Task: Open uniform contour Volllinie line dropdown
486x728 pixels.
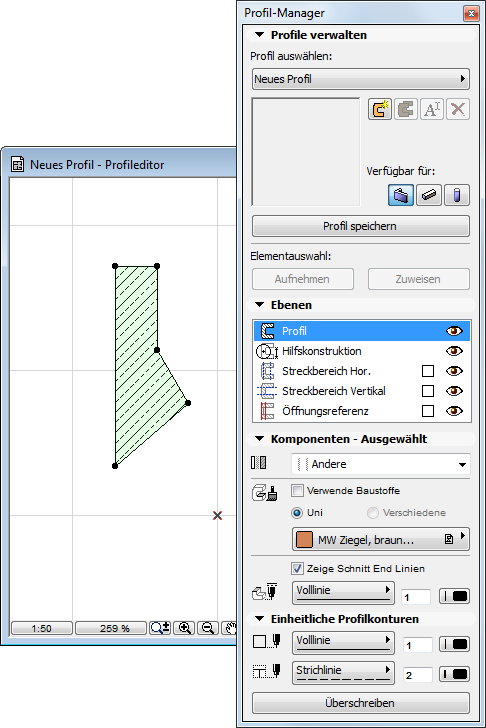Action: point(343,643)
